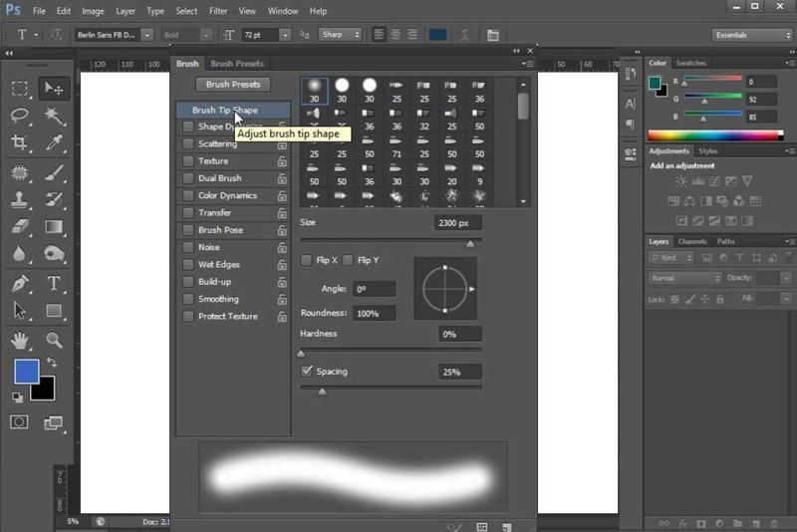Select the Sponge tool
This screenshot has height=532, width=797.
[54, 253]
